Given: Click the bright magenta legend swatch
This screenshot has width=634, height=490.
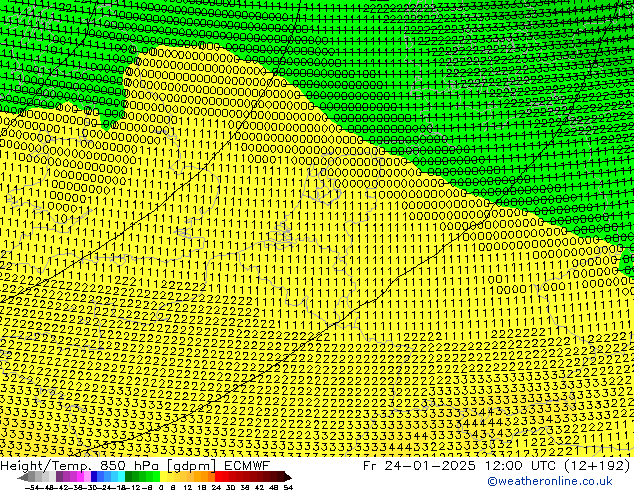Looking at the screenshot, I should click(x=80, y=477).
